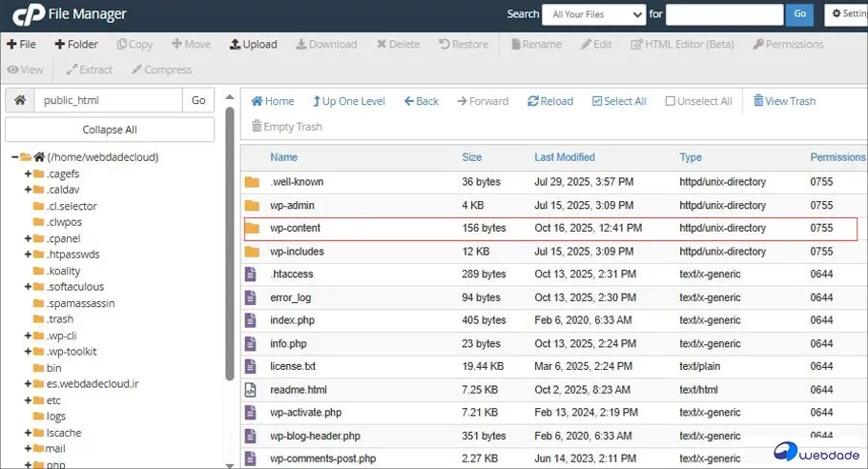Expand the .wp-toolkit folder node
Viewport: 868px width, 469px height.
coord(29,352)
